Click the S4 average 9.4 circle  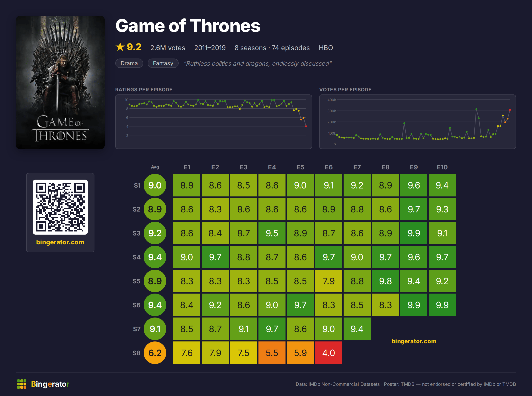(x=155, y=257)
